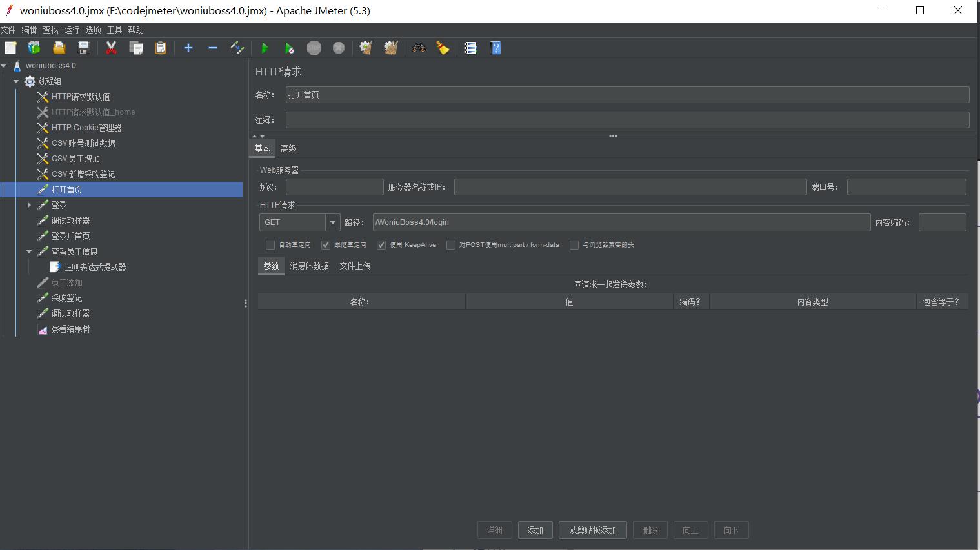Toggle 对POST使用multipart / form-data checkbox
Viewport: 980px width, 550px height.
[451, 245]
